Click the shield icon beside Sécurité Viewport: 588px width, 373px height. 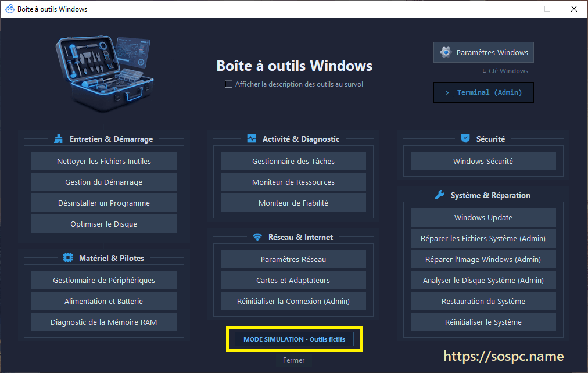click(x=465, y=138)
